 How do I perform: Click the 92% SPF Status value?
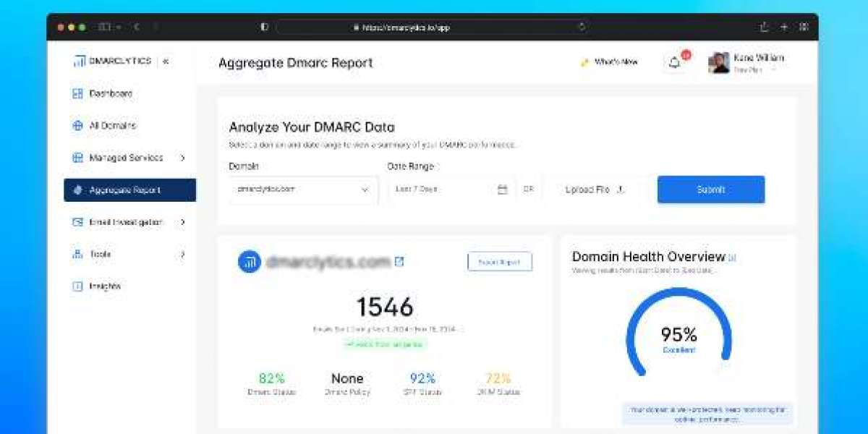[422, 378]
